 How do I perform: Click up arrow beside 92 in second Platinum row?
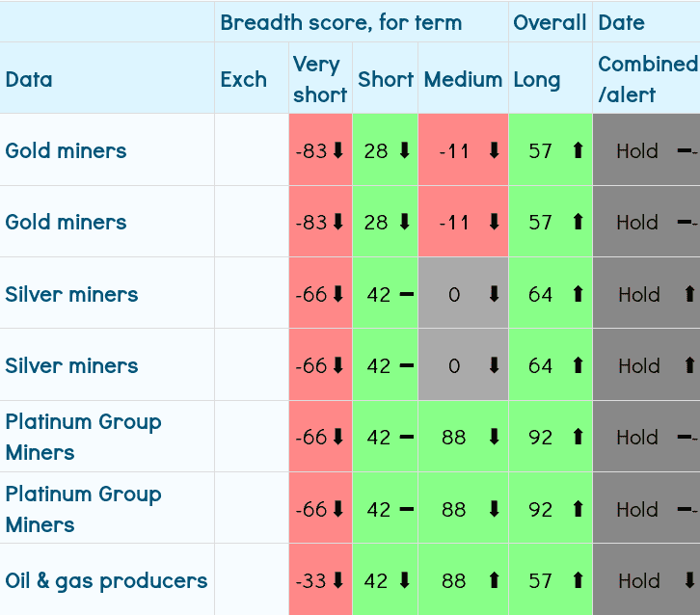click(578, 509)
